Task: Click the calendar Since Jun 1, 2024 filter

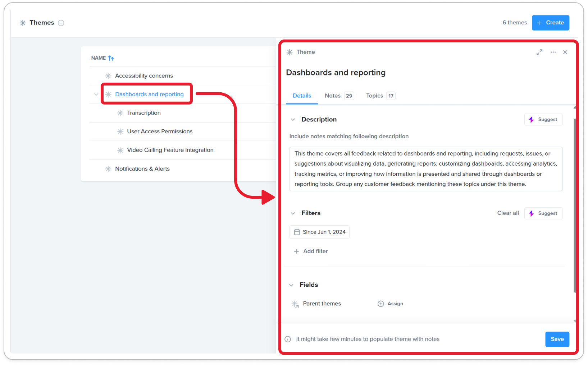Action: [x=319, y=232]
